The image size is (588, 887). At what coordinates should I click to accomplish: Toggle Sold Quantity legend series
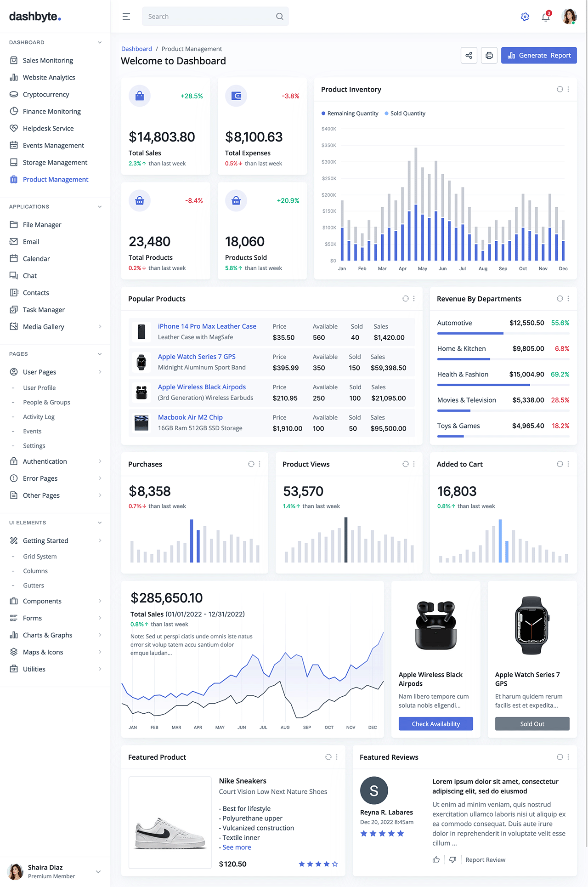pos(405,114)
